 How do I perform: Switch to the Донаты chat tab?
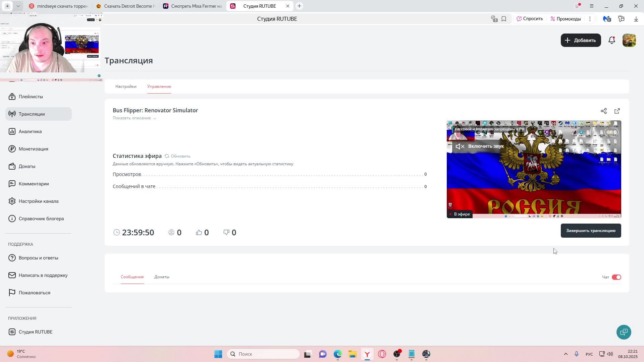pyautogui.click(x=162, y=277)
